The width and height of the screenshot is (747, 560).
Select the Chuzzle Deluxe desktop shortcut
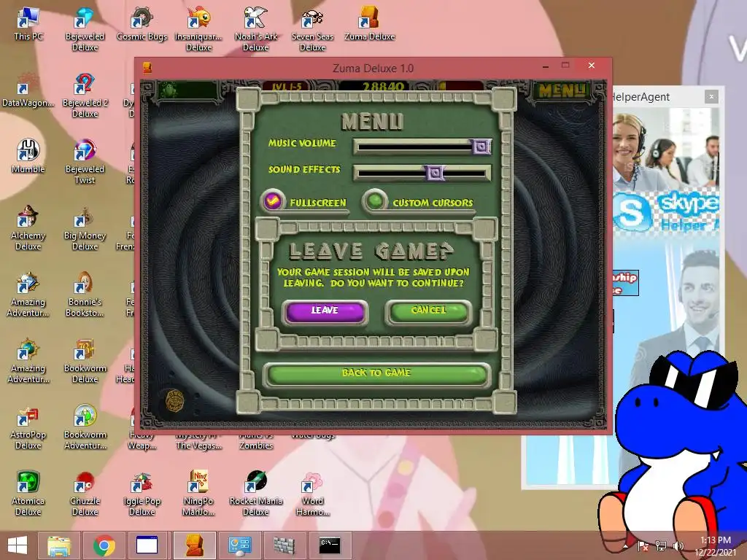(x=85, y=494)
